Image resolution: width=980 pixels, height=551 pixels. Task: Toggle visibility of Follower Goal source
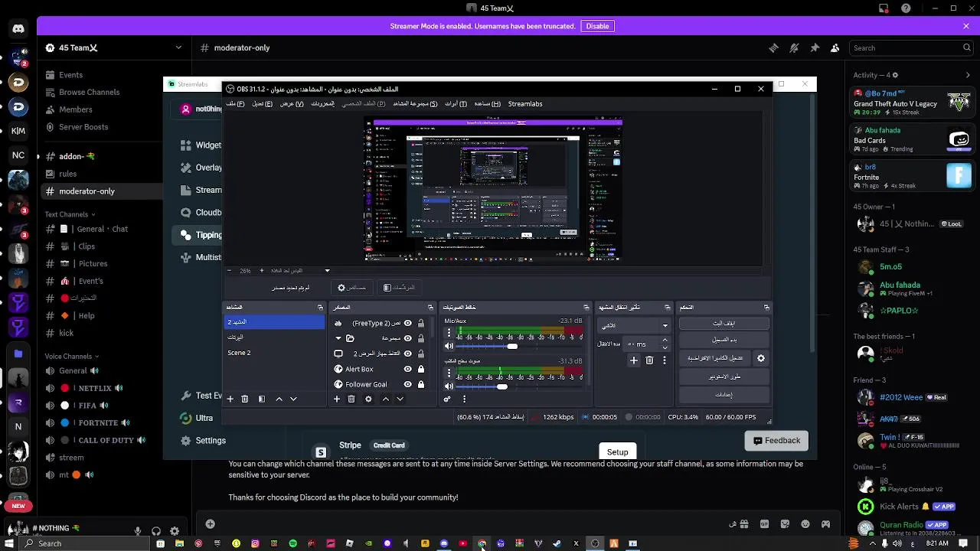coord(407,384)
